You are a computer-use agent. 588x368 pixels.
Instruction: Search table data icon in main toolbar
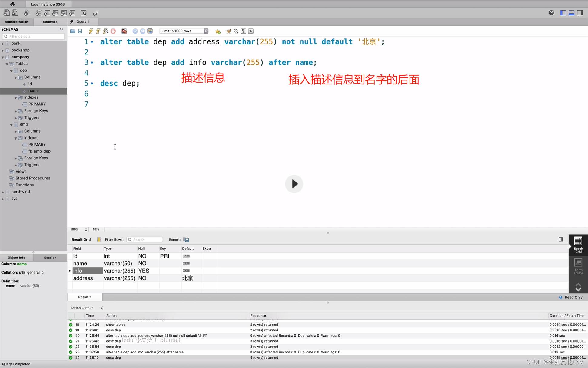(84, 13)
